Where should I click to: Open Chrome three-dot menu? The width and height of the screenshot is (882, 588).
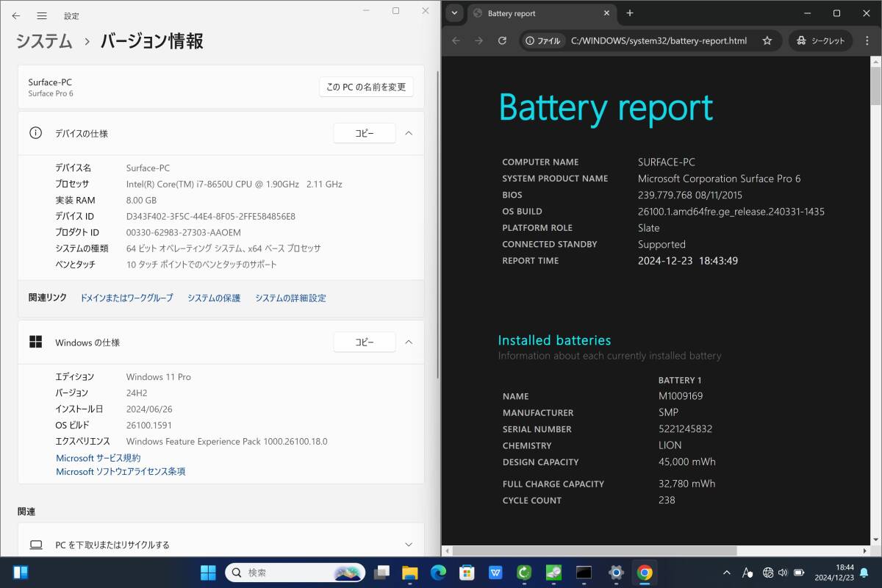pos(867,41)
